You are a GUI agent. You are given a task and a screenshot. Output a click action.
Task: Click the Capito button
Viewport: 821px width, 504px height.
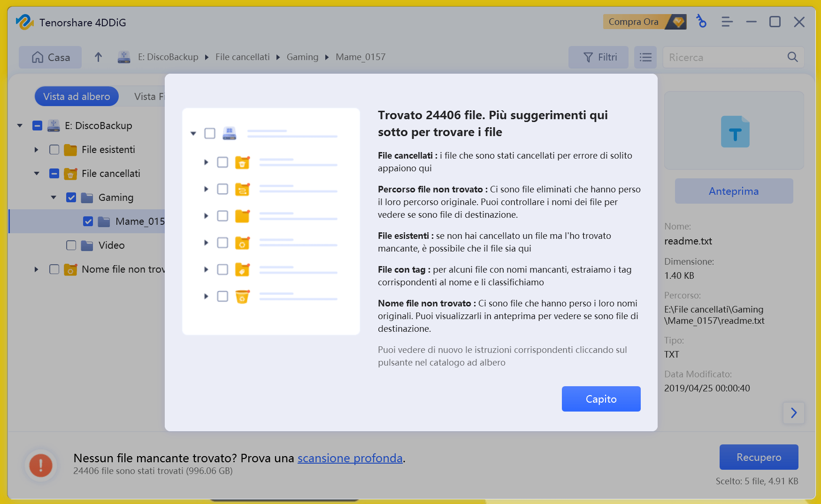click(x=601, y=399)
